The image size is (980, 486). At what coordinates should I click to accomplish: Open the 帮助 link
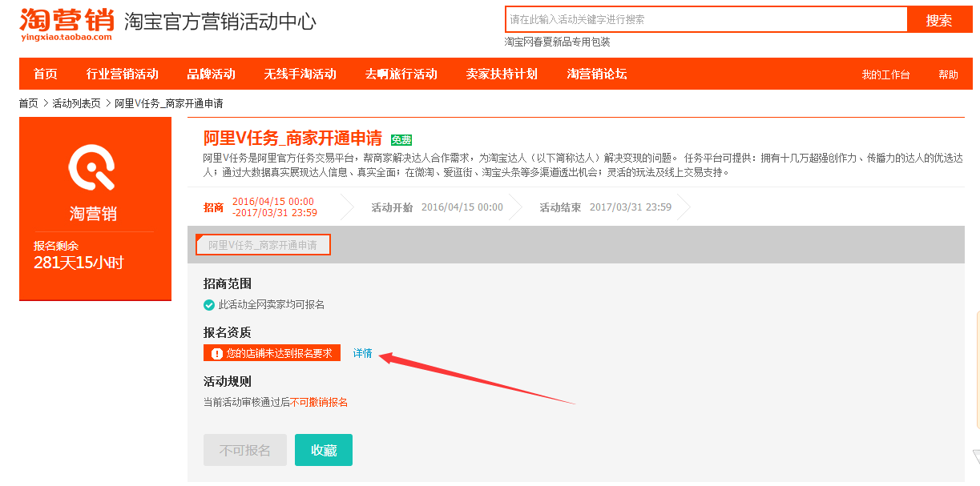pyautogui.click(x=948, y=74)
